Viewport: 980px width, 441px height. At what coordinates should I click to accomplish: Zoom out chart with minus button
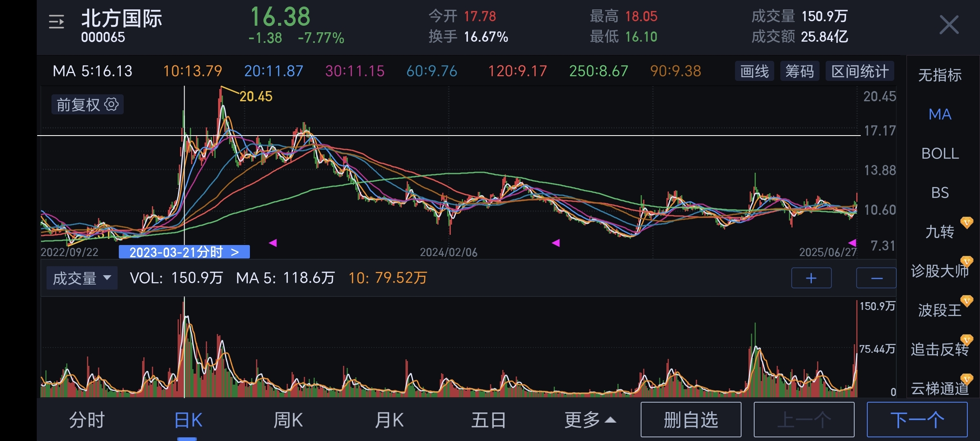tap(876, 278)
